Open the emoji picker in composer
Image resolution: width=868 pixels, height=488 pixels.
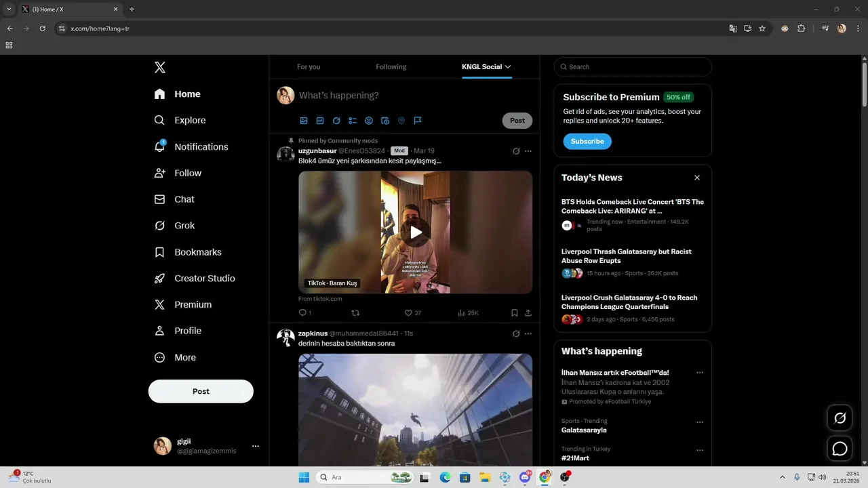coord(369,121)
